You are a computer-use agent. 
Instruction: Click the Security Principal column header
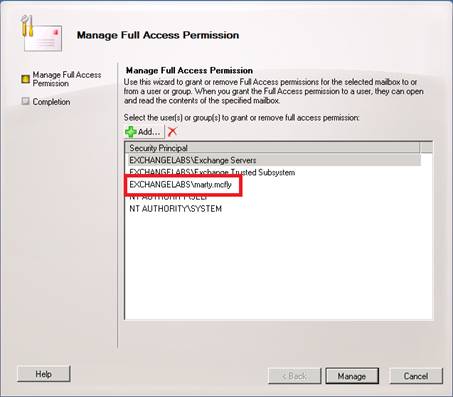click(x=273, y=148)
